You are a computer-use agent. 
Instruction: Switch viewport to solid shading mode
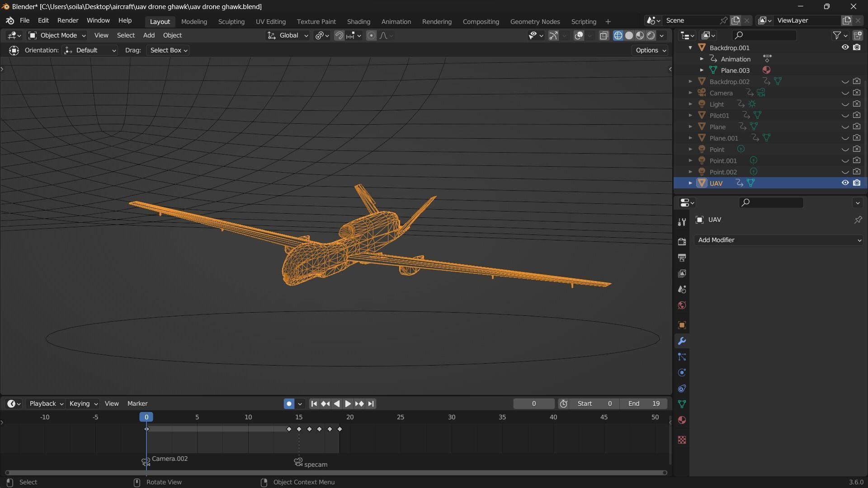point(629,36)
